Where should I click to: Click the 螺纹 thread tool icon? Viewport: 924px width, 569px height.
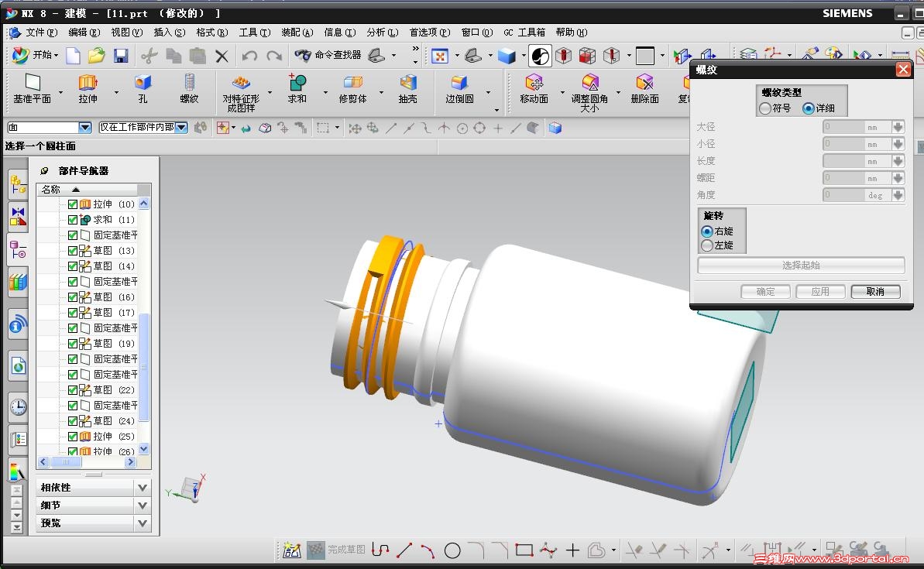coord(189,89)
